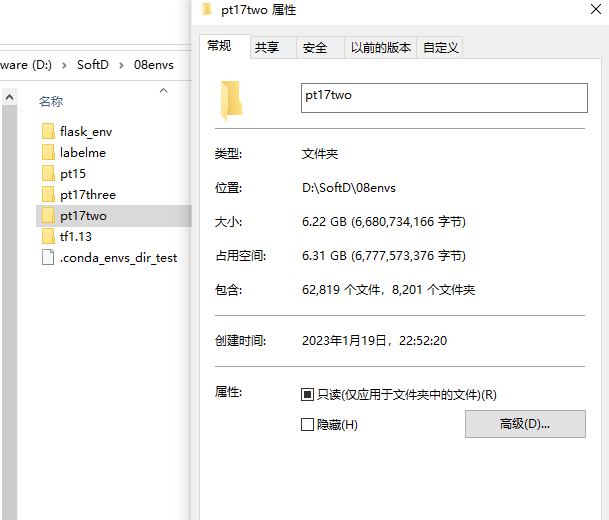Screen dimensions: 609x520
Task: Click 08envs in the address bar
Action: (154, 64)
